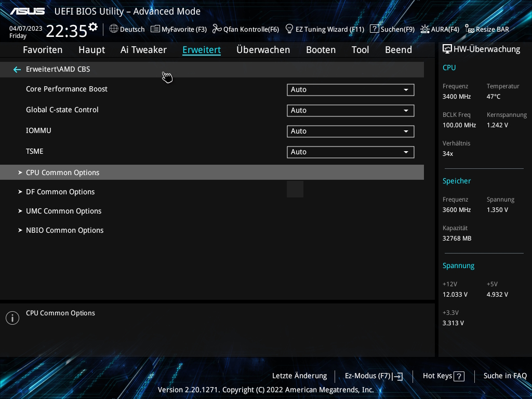Change language from Deutsch

[127, 29]
